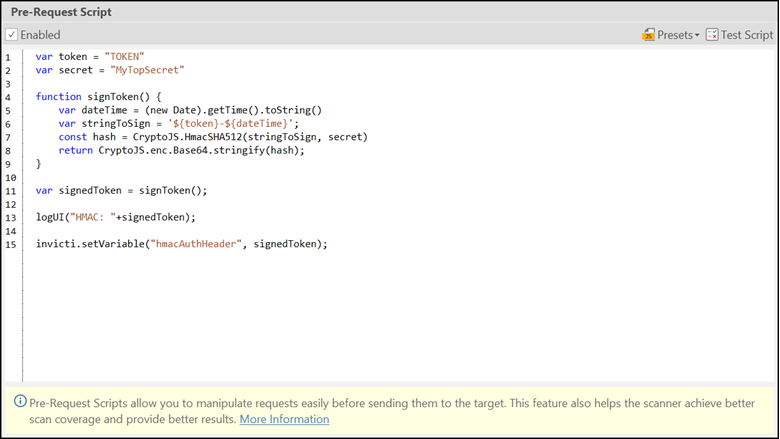Click the Test Script icon
This screenshot has width=780, height=439.
point(712,35)
